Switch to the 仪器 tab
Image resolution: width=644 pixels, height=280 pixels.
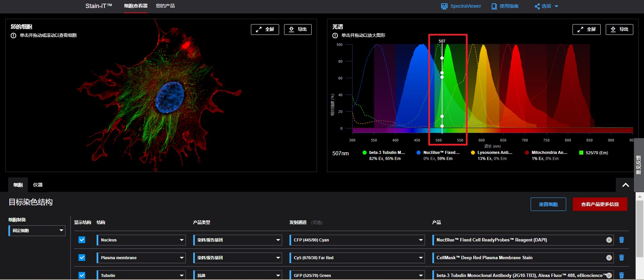(38, 185)
